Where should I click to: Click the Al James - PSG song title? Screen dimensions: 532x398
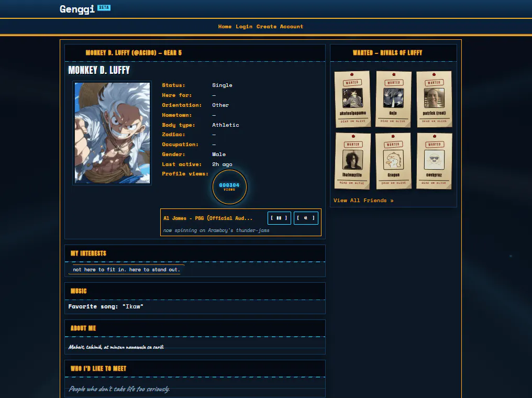208,218
